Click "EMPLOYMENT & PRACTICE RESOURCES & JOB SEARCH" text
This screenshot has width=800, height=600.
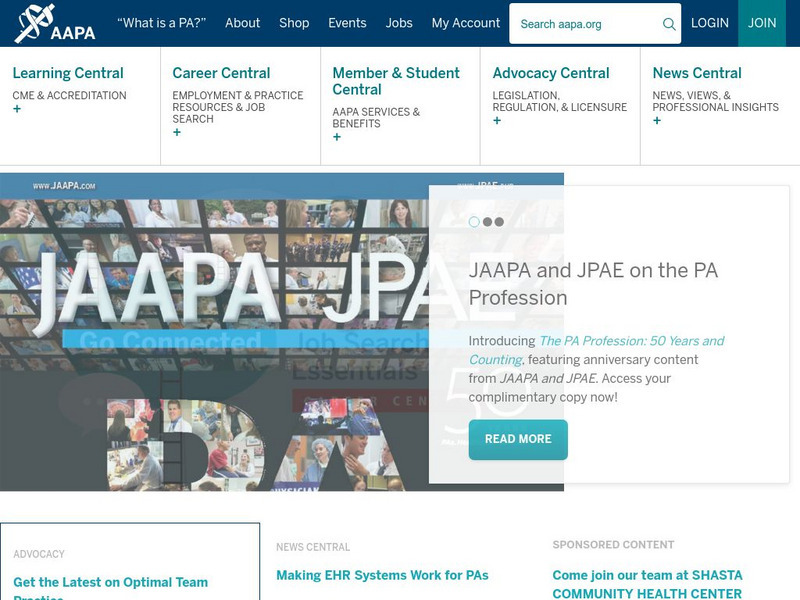tap(238, 107)
